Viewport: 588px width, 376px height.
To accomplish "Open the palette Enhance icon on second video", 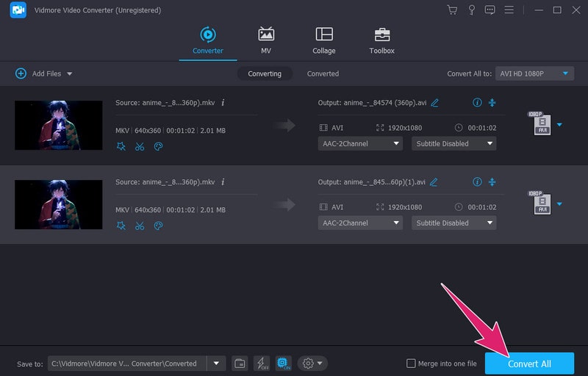I will point(158,225).
